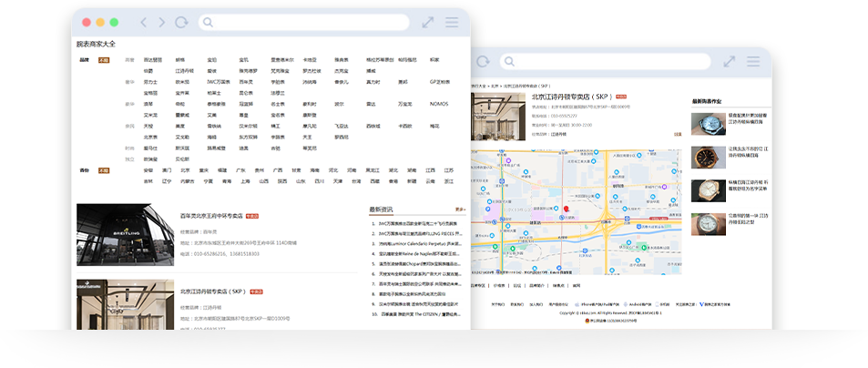
Task: Open third thumbnail showing rose gold watch
Action: coord(708,190)
